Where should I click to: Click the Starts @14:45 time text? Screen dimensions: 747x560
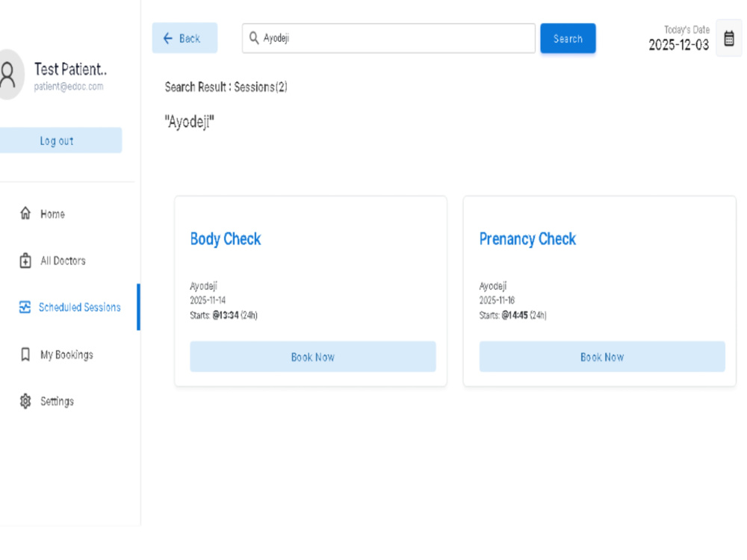pos(512,315)
